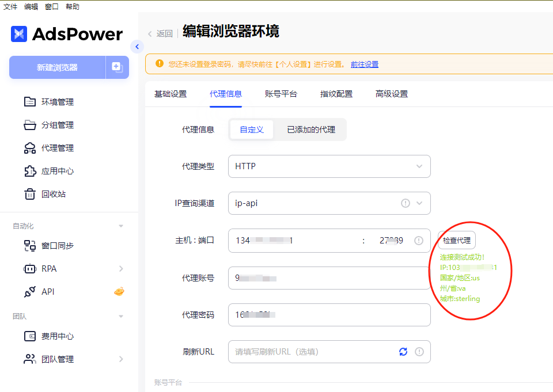Click the batch create plus icon

(117, 67)
